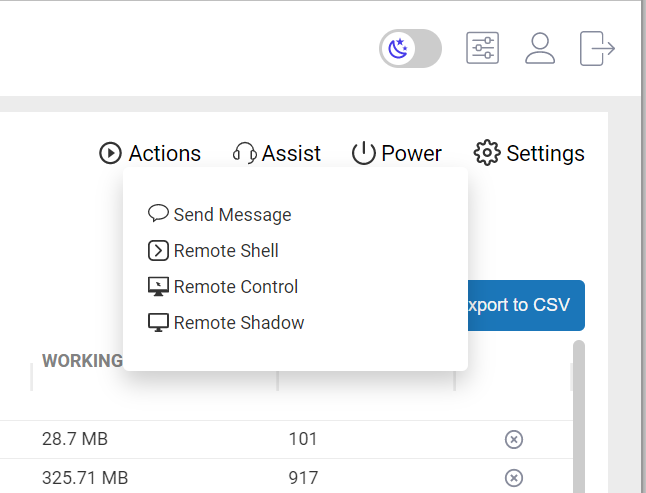Choose Remote Control from dropdown

click(x=223, y=287)
